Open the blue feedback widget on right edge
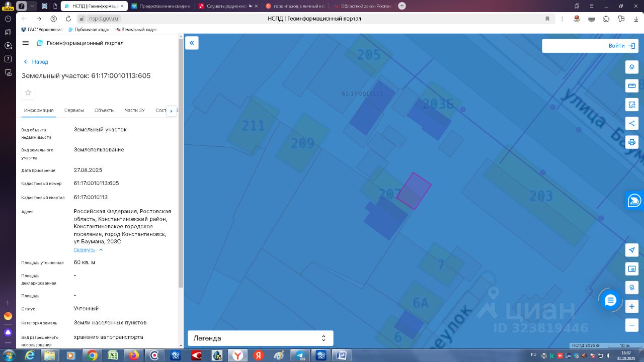Viewport: 644px width, 362px height. click(634, 201)
